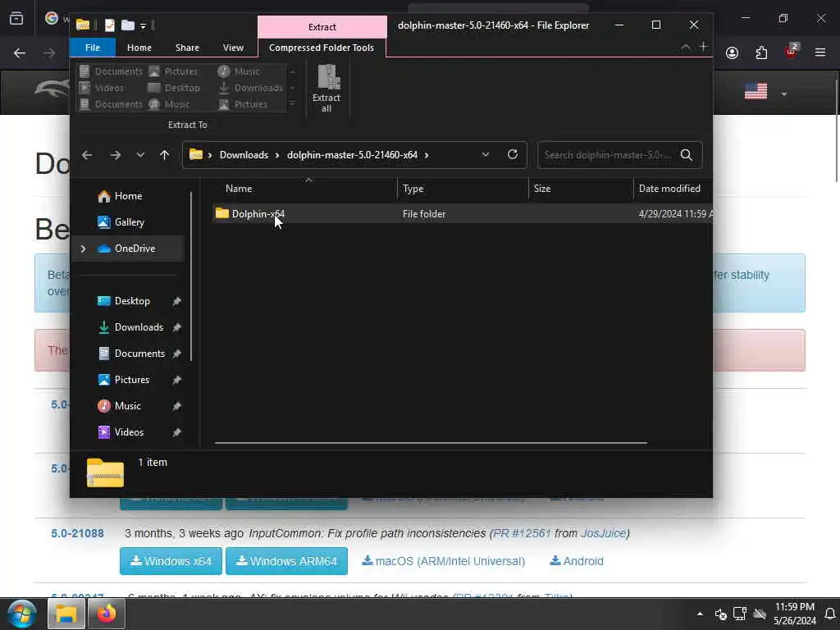Open the Customize Quick Access Toolbar dropdown
This screenshot has height=630, width=840.
pyautogui.click(x=143, y=25)
